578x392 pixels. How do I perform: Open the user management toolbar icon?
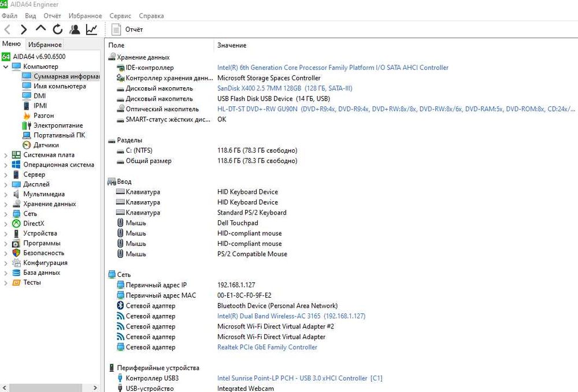75,29
